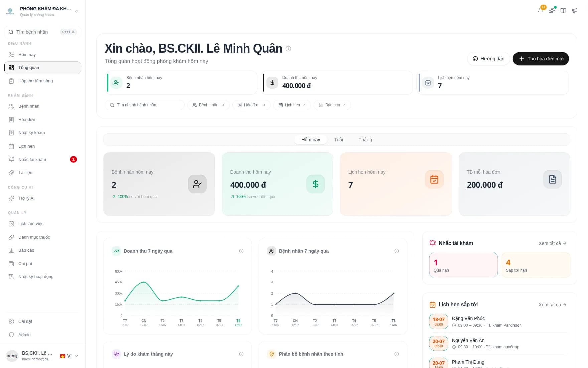Open the notifications bell icon
588x368 pixels.
point(541,11)
